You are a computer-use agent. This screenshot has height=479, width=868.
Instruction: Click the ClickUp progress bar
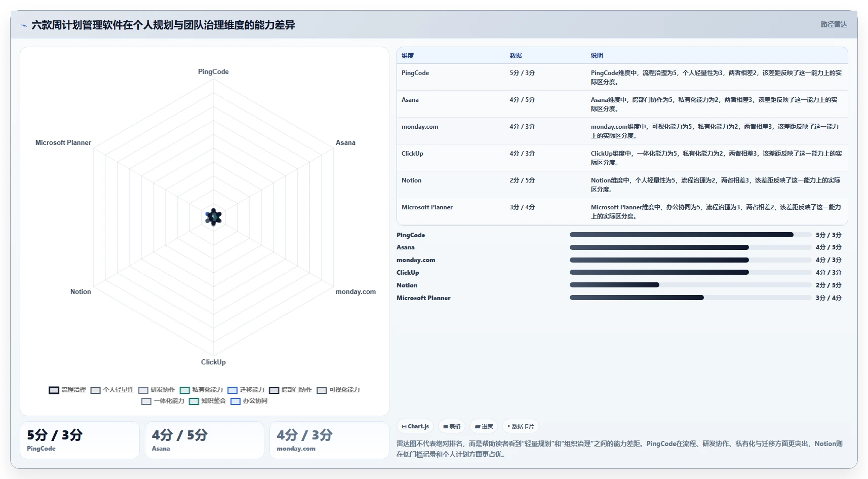[x=690, y=272]
